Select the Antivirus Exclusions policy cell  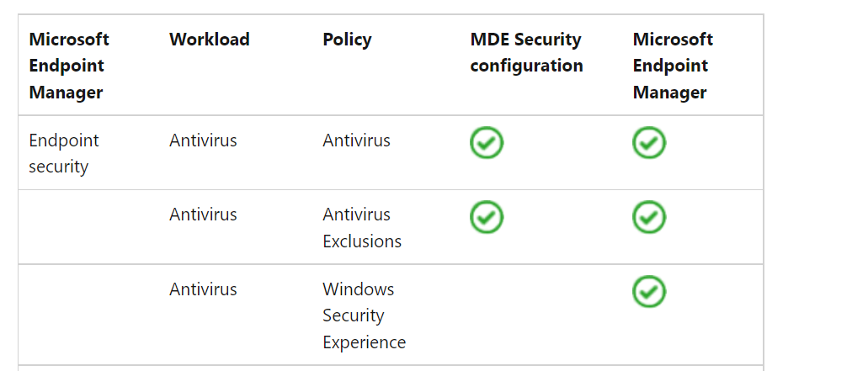(x=362, y=227)
